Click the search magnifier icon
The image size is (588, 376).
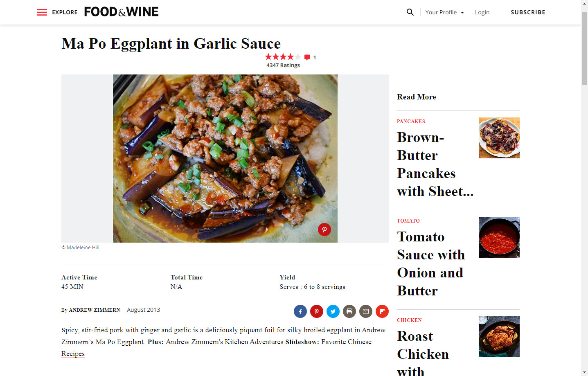point(410,12)
